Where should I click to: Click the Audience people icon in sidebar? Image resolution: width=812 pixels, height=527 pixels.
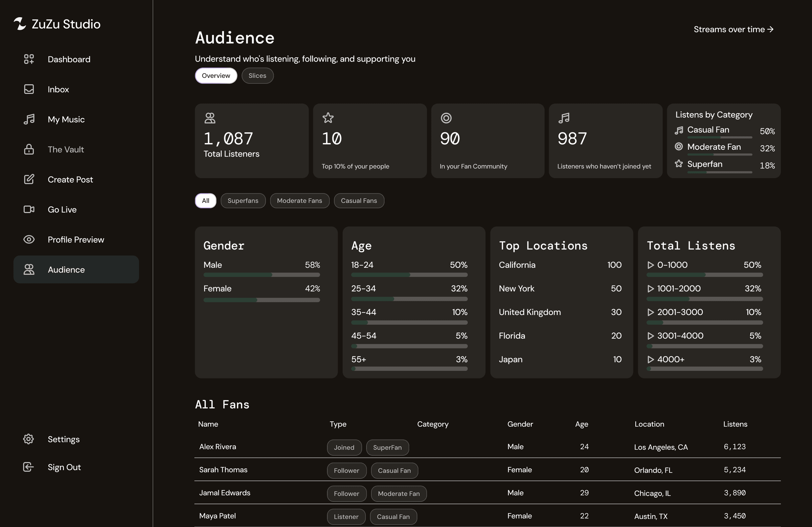(29, 269)
